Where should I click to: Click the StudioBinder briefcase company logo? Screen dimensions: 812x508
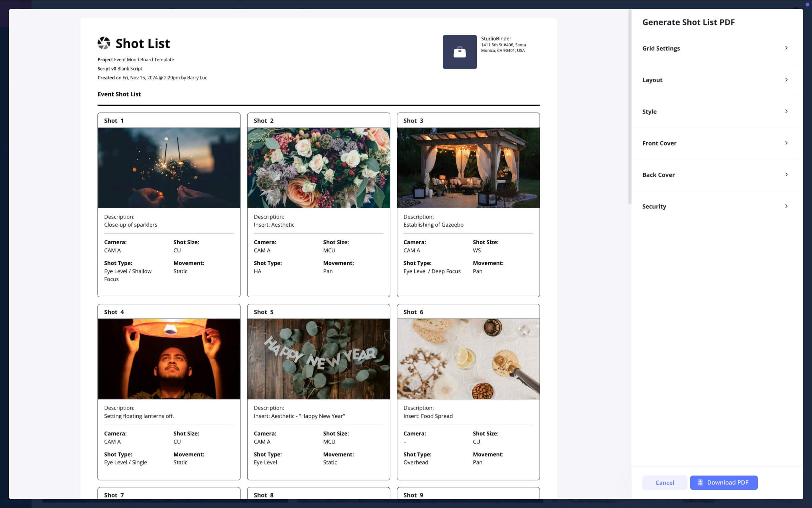click(x=459, y=52)
